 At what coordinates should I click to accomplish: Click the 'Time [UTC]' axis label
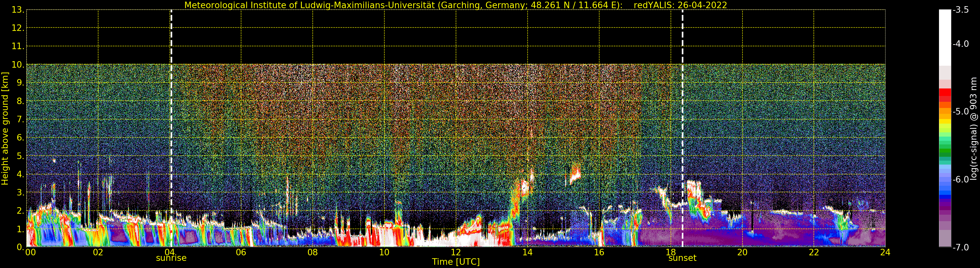456,262
